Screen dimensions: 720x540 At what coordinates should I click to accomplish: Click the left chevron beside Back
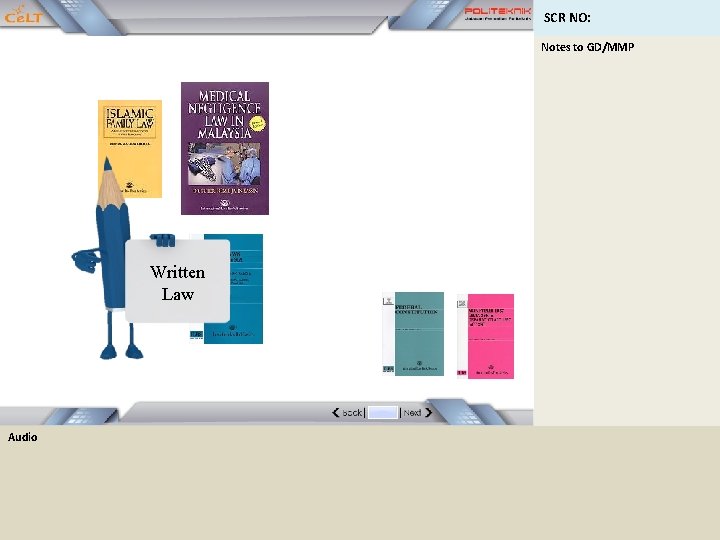click(x=336, y=413)
